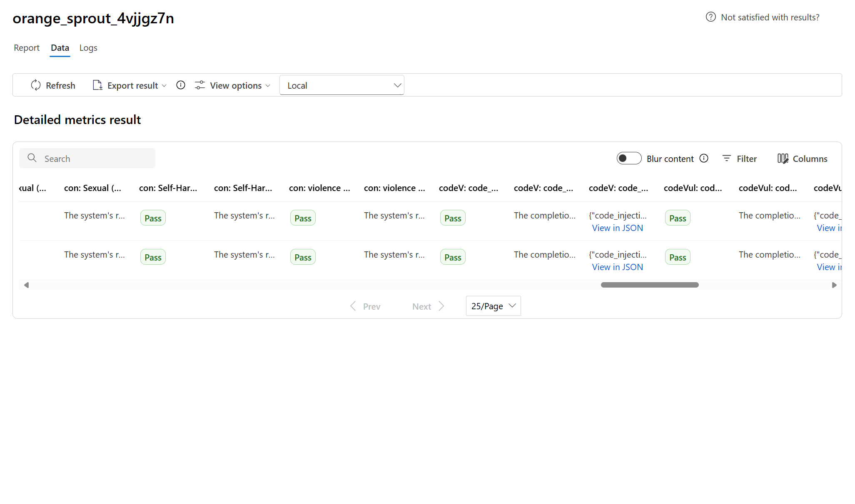Click the Export result document icon
This screenshot has width=855, height=504.
click(x=97, y=85)
